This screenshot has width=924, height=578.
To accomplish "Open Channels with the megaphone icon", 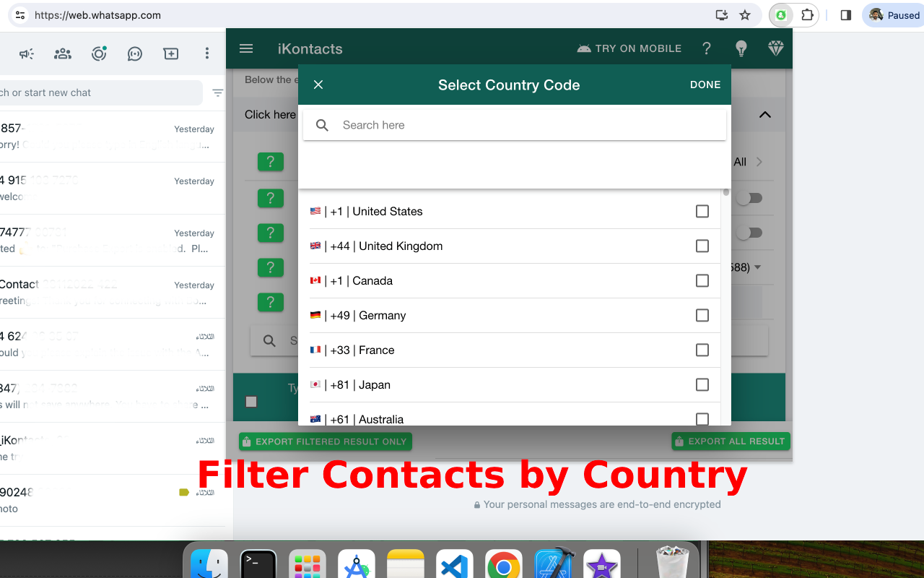I will click(x=26, y=53).
